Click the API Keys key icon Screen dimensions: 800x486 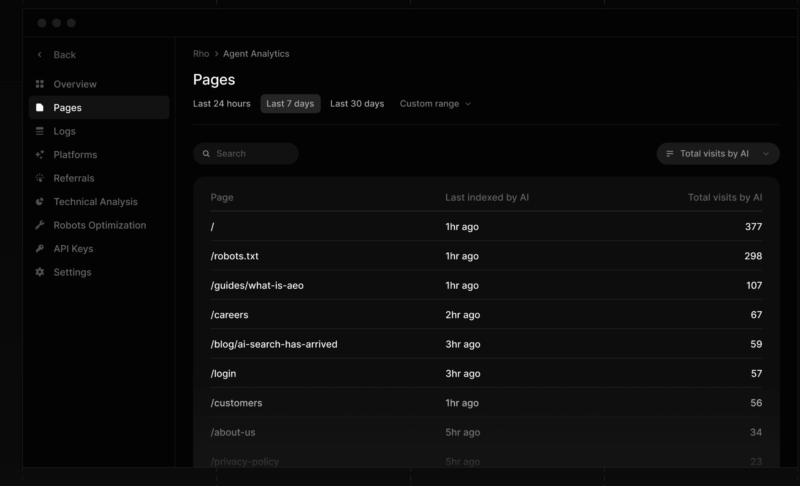pyautogui.click(x=40, y=249)
